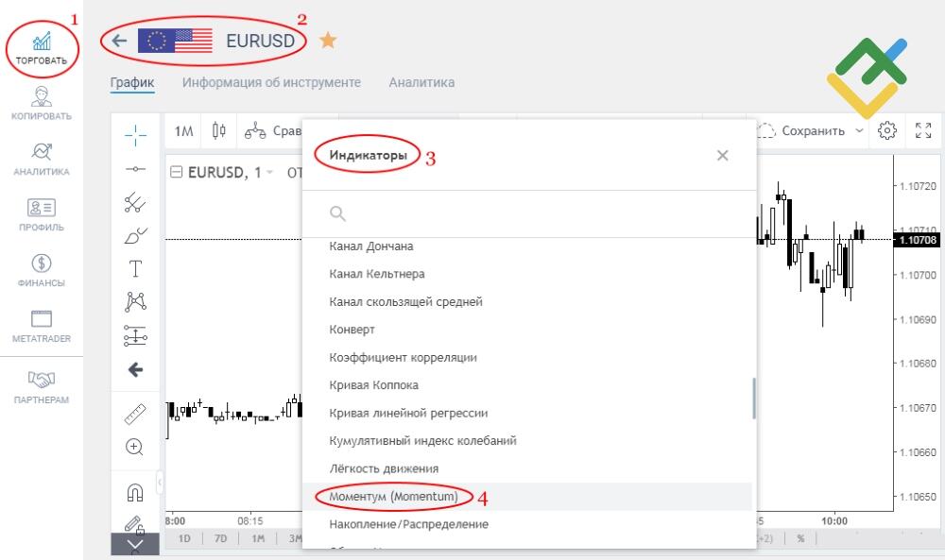Select the pattern drawing tool

(135, 301)
